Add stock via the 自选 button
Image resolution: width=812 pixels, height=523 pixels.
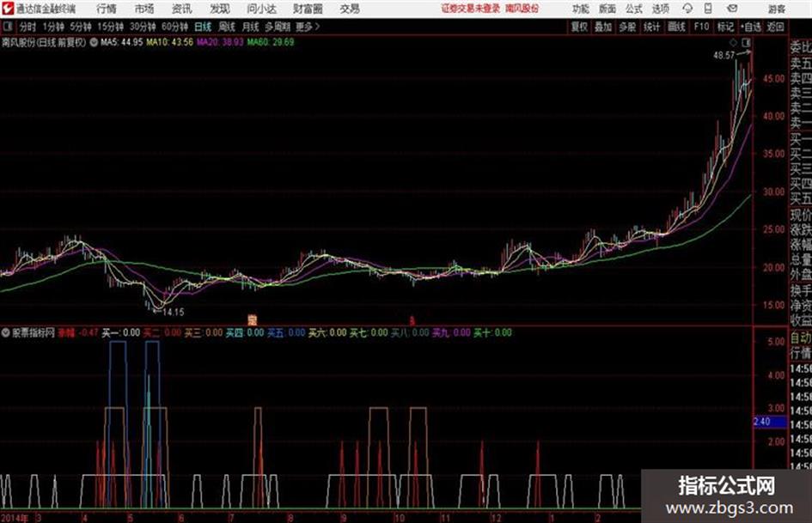pyautogui.click(x=751, y=27)
